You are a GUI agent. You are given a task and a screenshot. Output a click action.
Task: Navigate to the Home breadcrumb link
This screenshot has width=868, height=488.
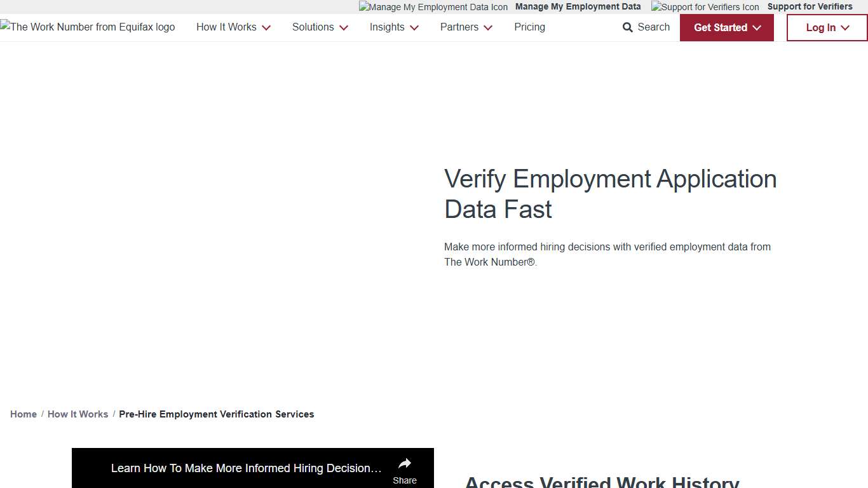23,414
